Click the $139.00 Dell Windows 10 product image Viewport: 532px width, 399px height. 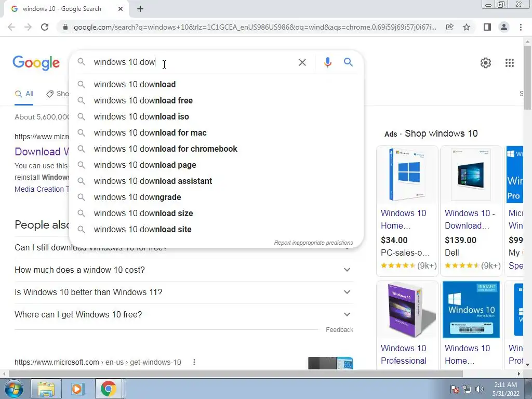(x=471, y=175)
